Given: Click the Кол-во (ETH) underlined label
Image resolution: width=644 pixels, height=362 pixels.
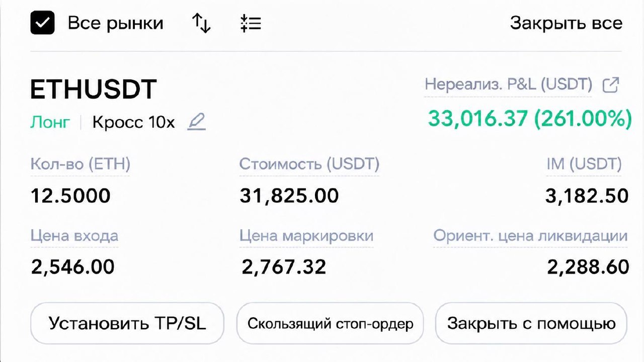Looking at the screenshot, I should pyautogui.click(x=80, y=164).
